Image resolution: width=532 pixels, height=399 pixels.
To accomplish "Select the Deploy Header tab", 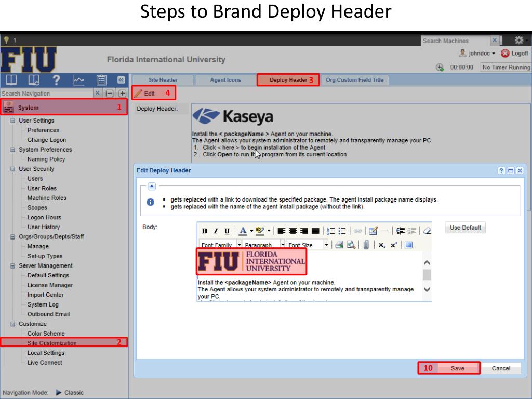I will (288, 79).
